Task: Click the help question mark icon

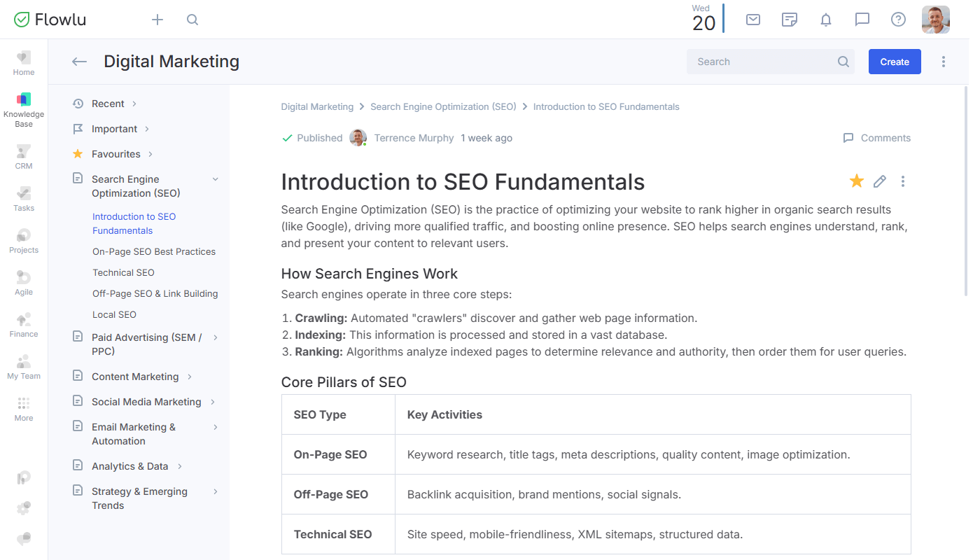Action: click(898, 20)
